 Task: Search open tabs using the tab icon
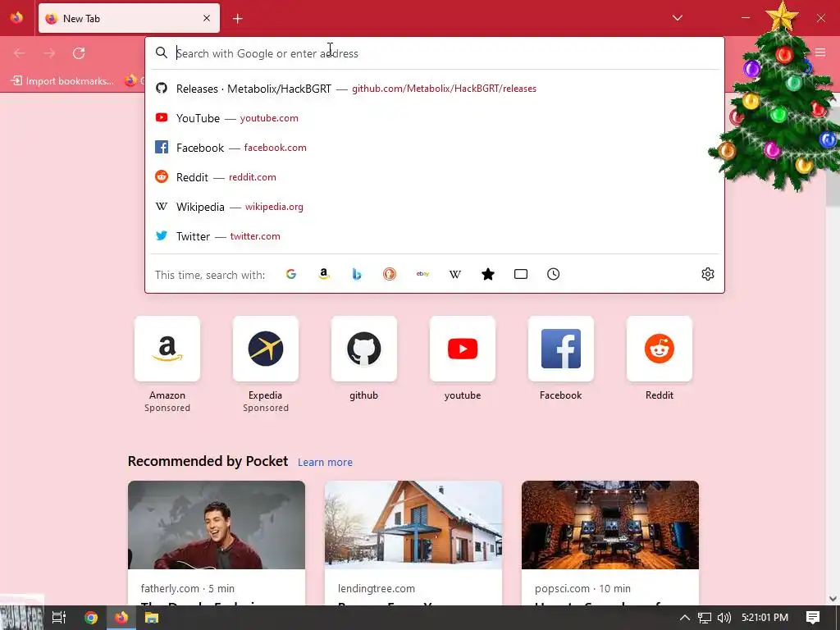(x=521, y=274)
